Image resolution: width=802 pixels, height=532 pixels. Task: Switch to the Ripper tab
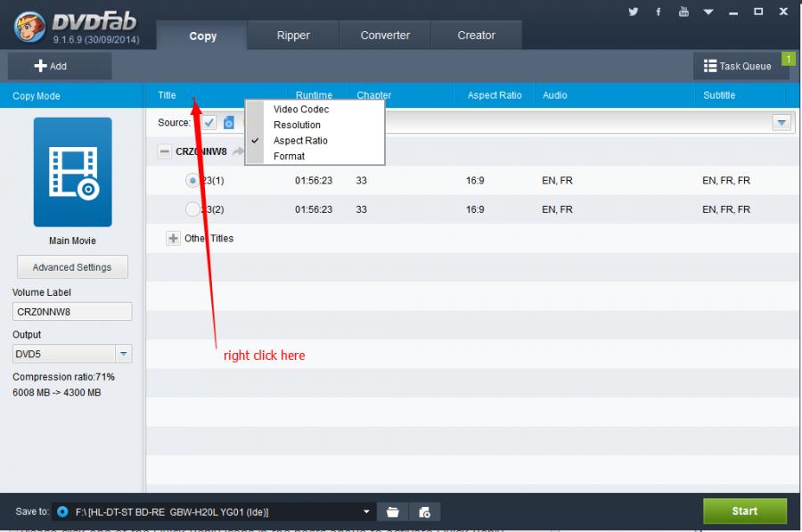point(293,36)
